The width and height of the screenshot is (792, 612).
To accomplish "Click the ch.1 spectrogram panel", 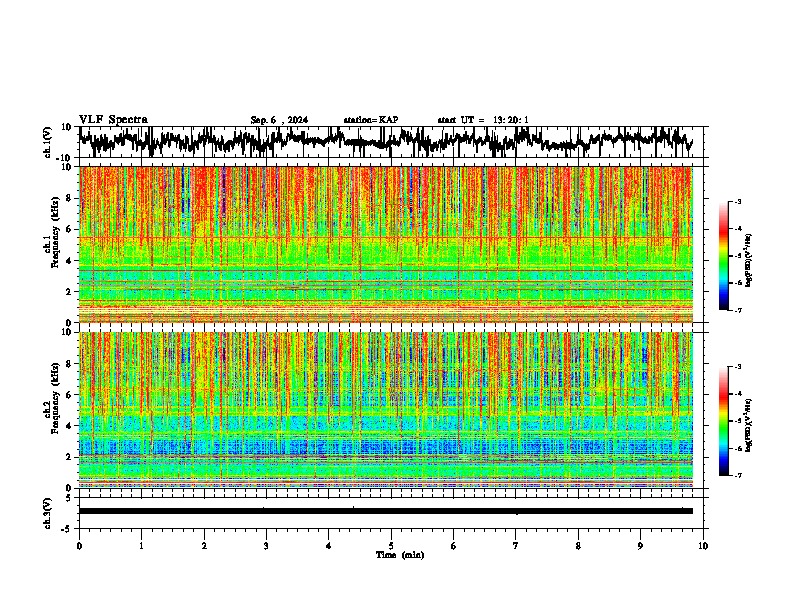I will tap(386, 244).
